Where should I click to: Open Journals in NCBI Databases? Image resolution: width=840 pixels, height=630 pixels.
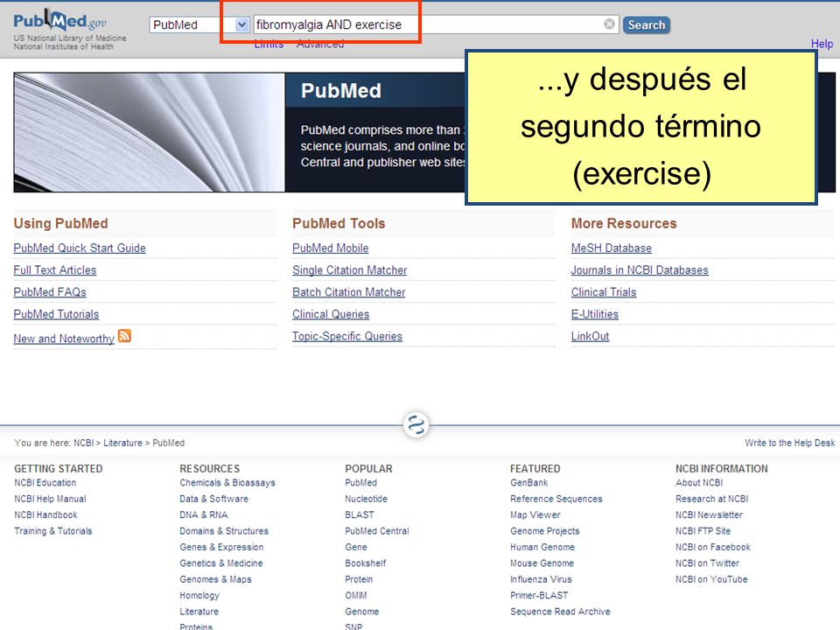tap(640, 270)
